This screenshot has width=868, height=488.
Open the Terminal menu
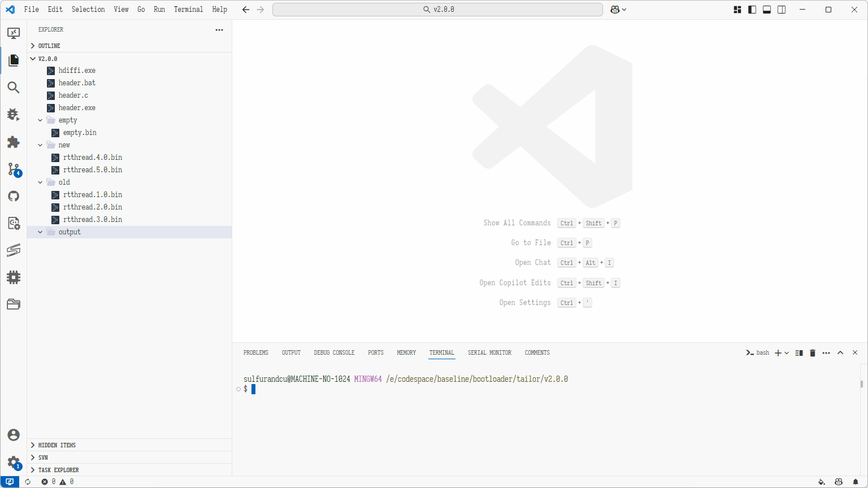[x=188, y=10]
